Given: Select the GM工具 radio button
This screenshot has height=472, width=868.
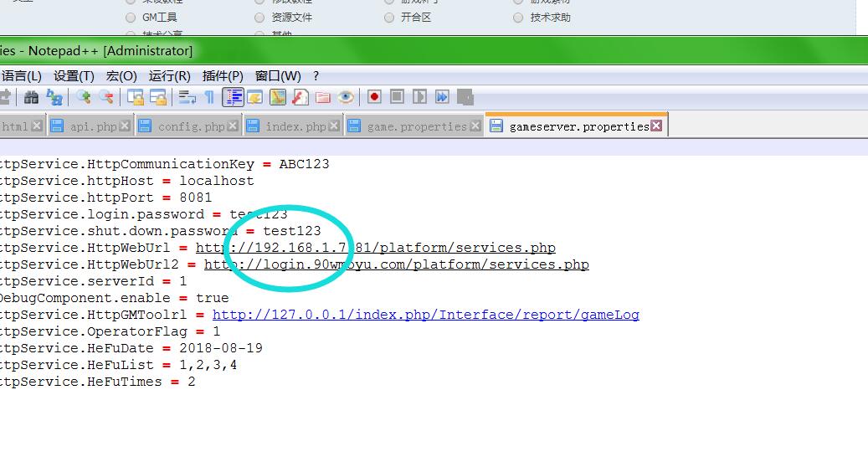Looking at the screenshot, I should [x=131, y=18].
